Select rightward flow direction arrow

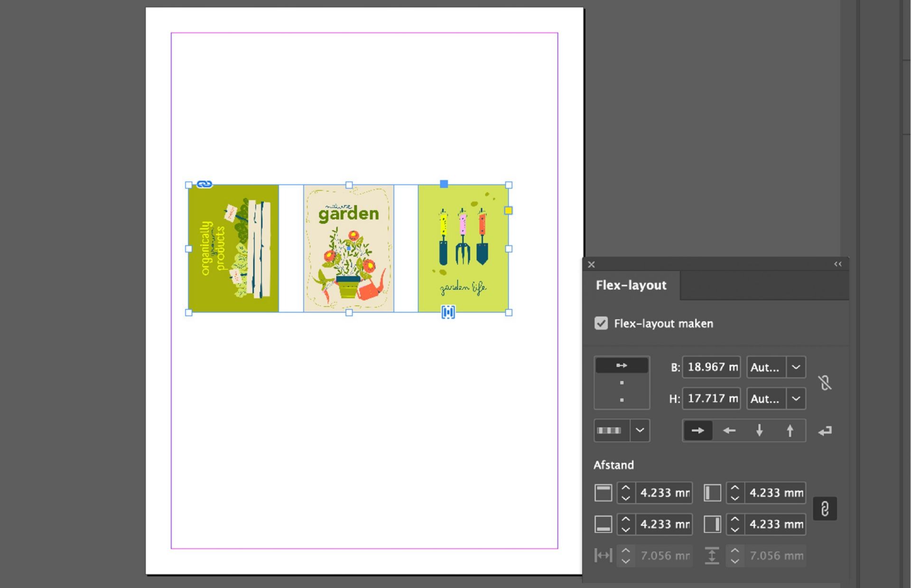coord(697,430)
